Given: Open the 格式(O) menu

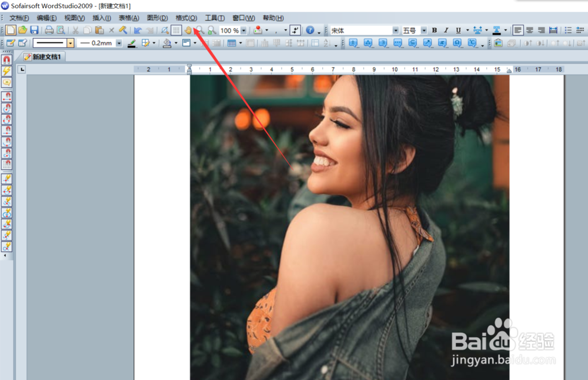Looking at the screenshot, I should (x=186, y=18).
